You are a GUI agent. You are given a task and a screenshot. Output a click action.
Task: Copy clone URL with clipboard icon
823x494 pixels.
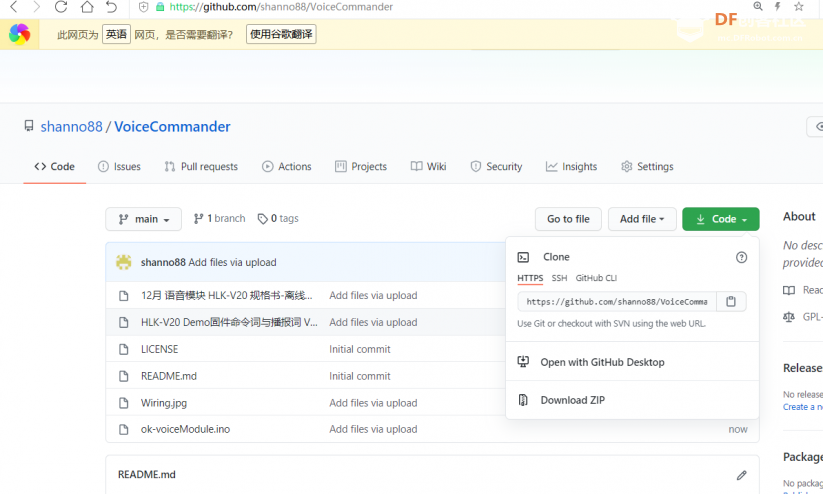coord(731,301)
